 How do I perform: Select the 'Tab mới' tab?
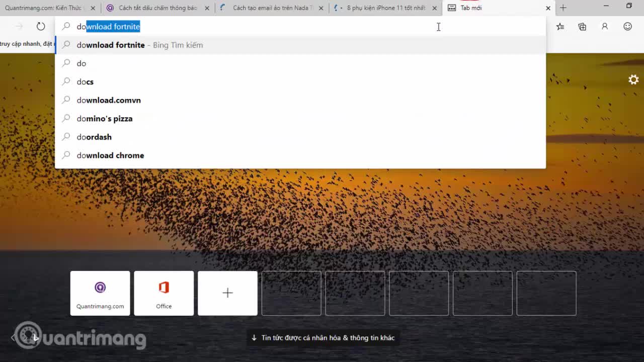[x=499, y=8]
